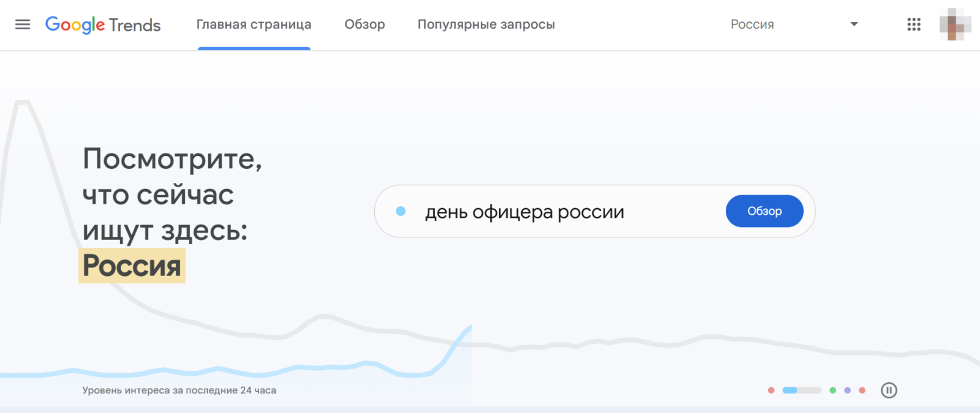Select the purple carousel indicator dot
980x413 pixels.
[848, 390]
